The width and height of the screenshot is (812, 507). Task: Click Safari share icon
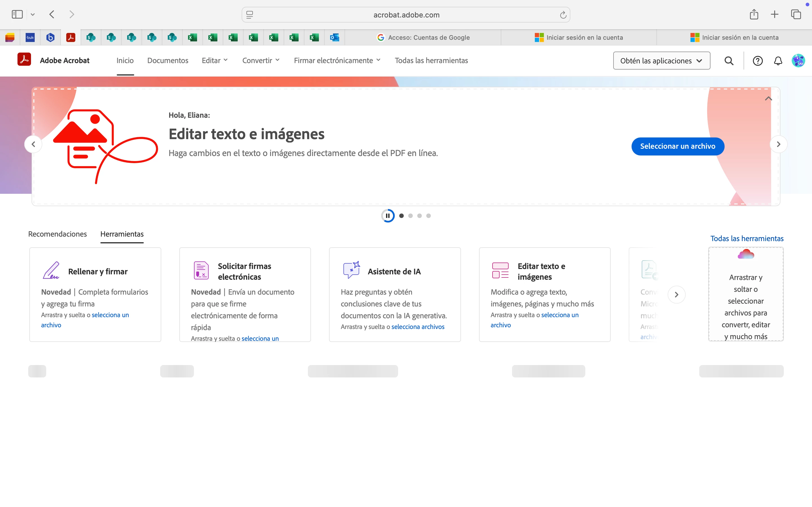tap(754, 14)
